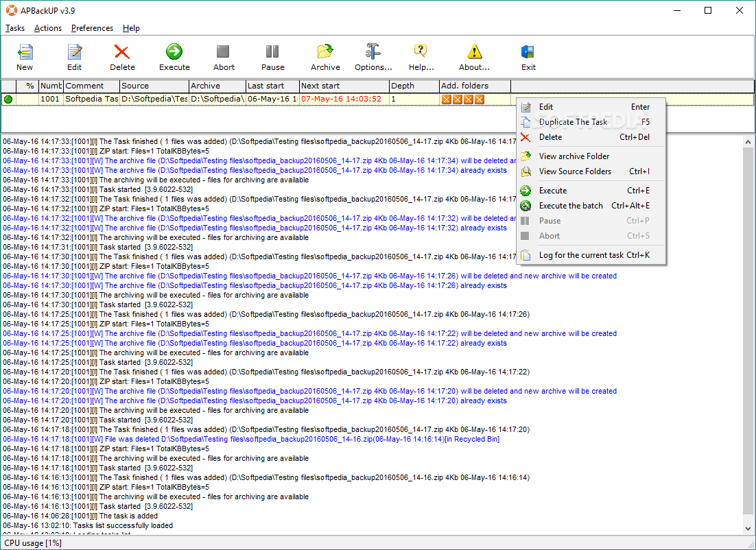This screenshot has width=756, height=550.
Task: Click the Archive path cell of task 1001
Action: 217,99
